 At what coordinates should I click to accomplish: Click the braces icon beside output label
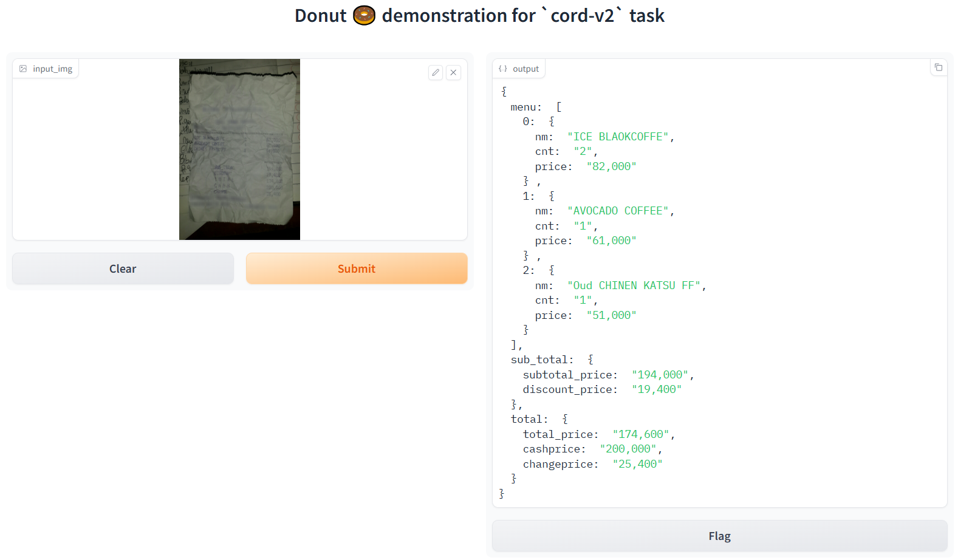click(503, 69)
